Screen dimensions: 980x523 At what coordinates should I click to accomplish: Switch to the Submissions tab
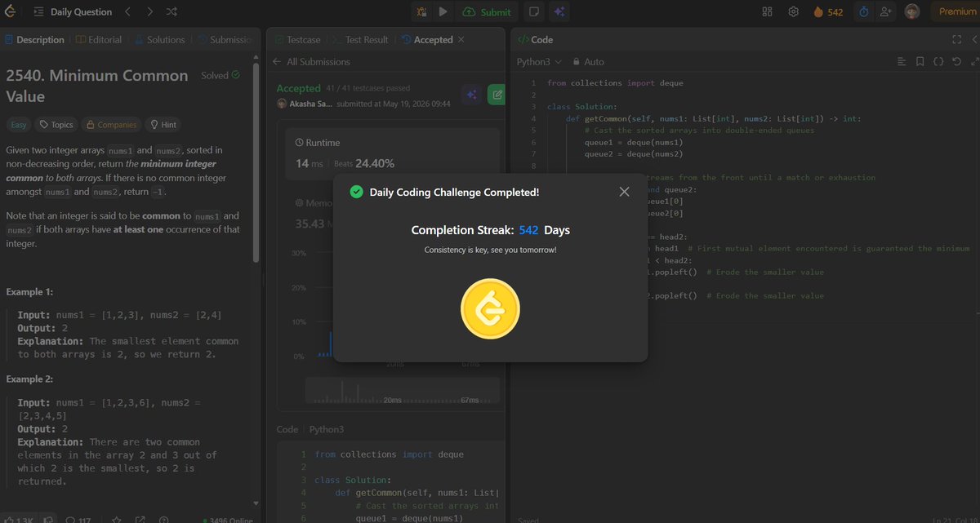[225, 39]
